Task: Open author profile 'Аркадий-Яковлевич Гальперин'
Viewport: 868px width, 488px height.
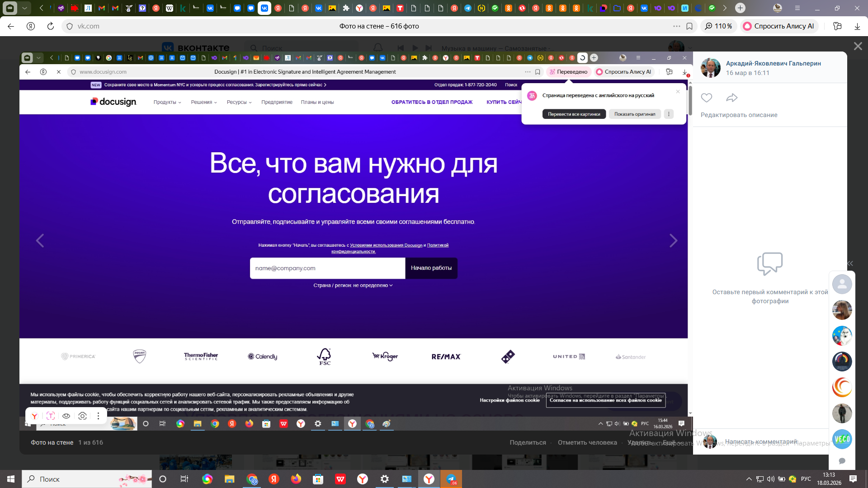Action: coord(773,63)
